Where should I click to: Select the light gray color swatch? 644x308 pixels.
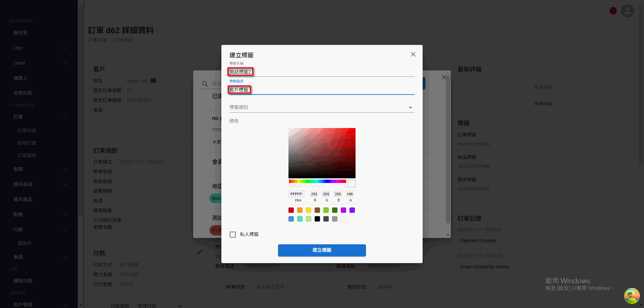point(335,219)
